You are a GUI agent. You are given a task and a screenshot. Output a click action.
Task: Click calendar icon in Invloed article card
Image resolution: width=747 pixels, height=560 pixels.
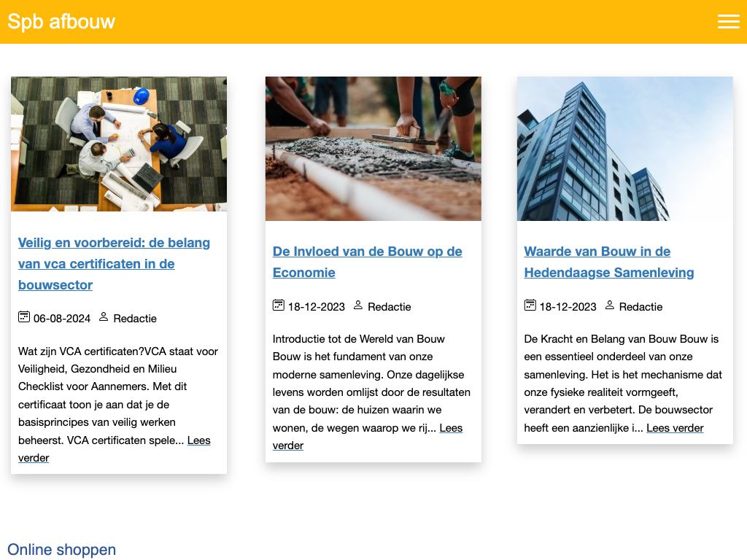278,306
